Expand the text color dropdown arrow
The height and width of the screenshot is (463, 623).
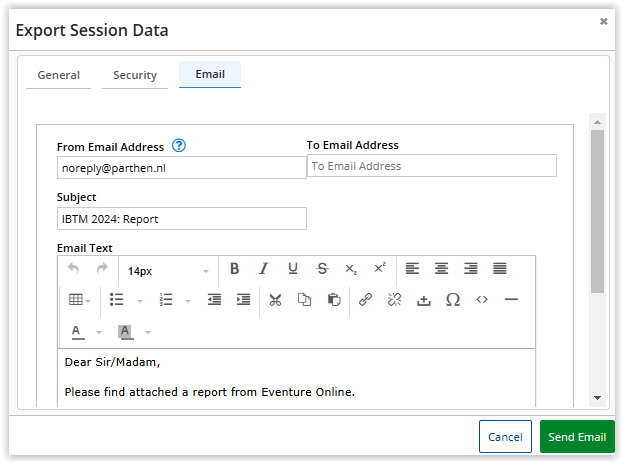click(99, 332)
